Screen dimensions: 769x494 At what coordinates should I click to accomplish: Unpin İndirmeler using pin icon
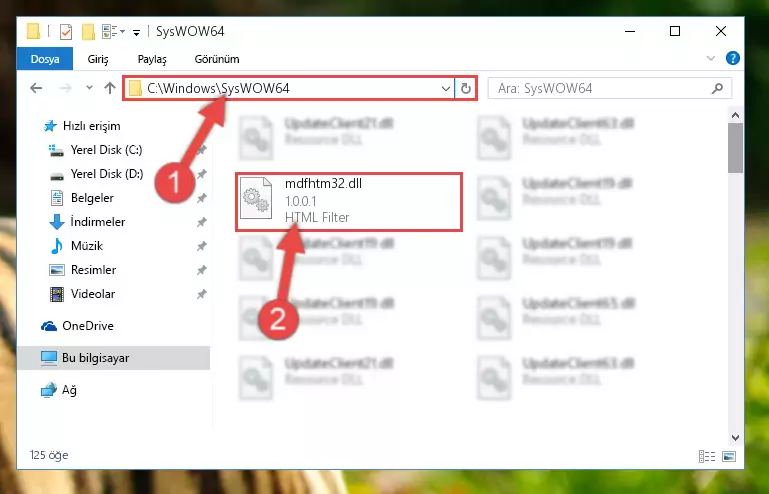(x=202, y=222)
